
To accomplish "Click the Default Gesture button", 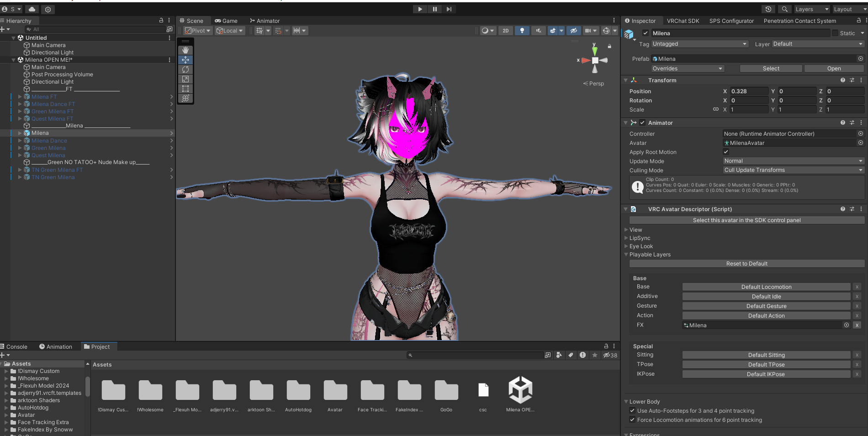I will click(766, 306).
